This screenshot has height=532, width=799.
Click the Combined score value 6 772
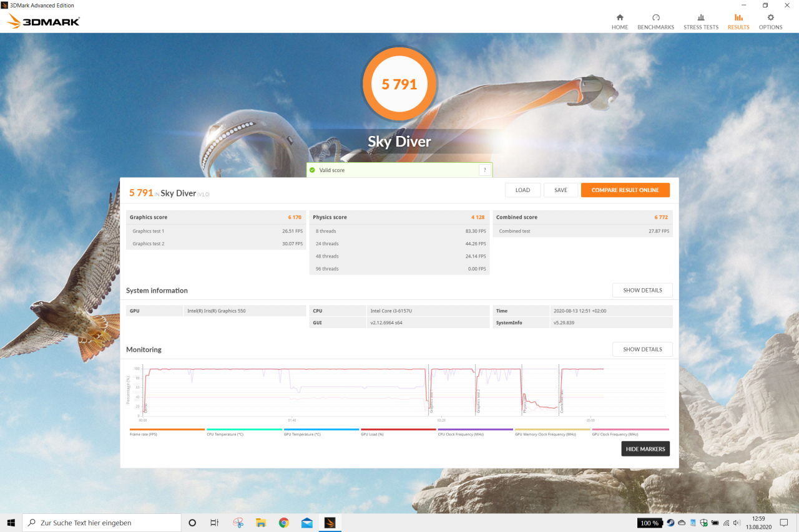pos(661,217)
